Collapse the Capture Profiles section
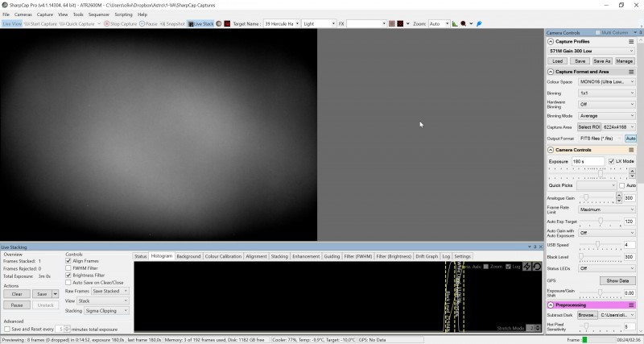Image resolution: width=644 pixels, height=344 pixels. tap(551, 42)
